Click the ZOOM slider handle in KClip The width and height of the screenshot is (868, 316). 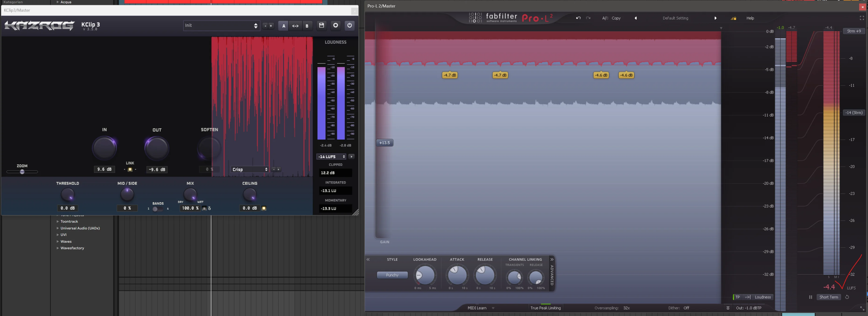point(22,172)
